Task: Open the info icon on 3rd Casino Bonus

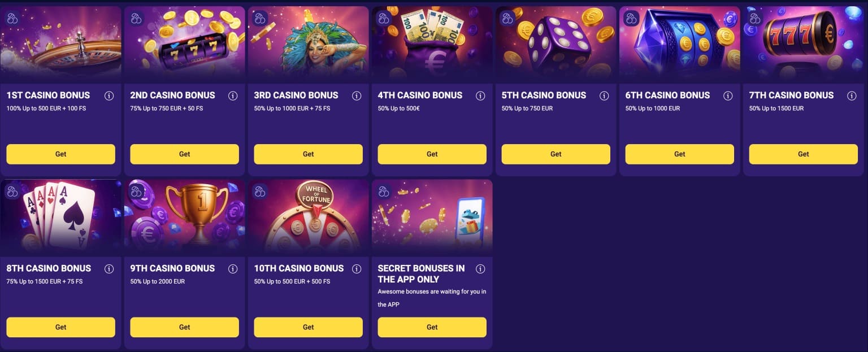Action: coord(357,95)
